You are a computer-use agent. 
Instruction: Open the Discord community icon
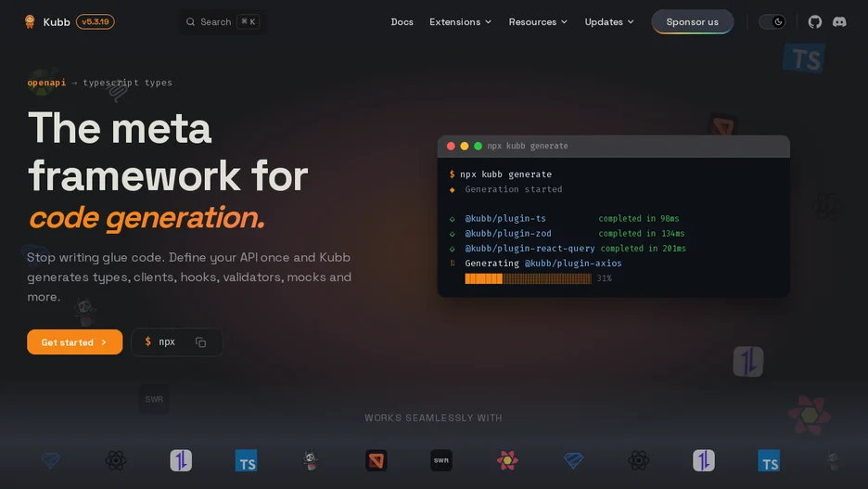point(839,21)
